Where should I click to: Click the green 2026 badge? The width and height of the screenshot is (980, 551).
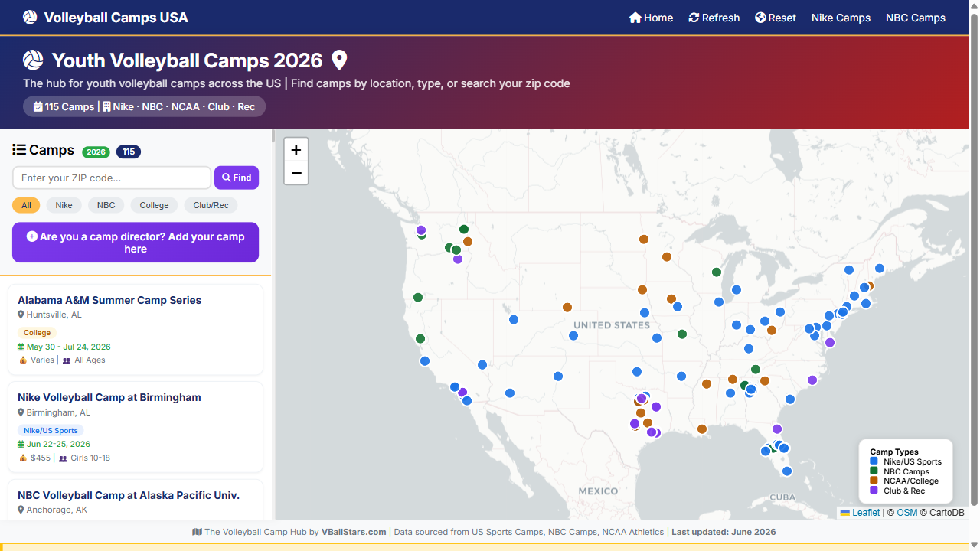click(x=96, y=152)
